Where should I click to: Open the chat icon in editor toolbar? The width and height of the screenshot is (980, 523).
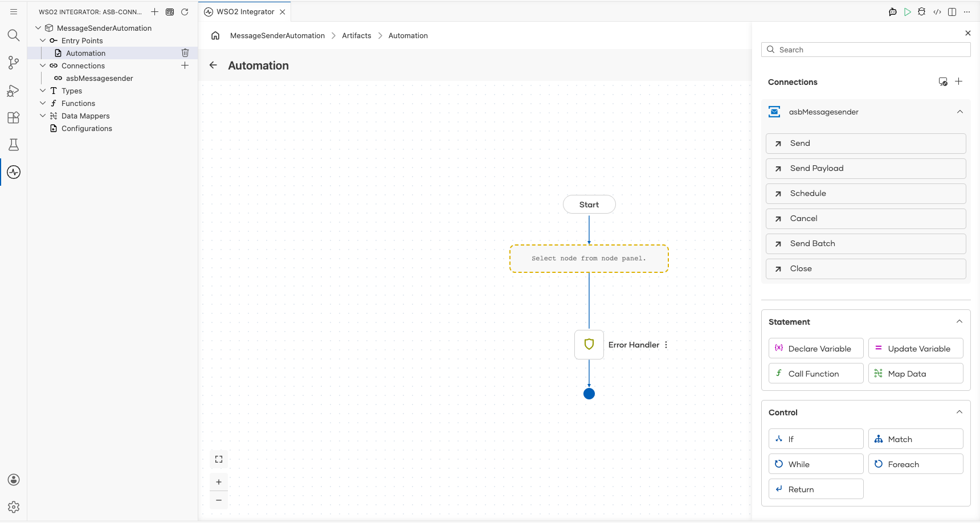pyautogui.click(x=893, y=11)
